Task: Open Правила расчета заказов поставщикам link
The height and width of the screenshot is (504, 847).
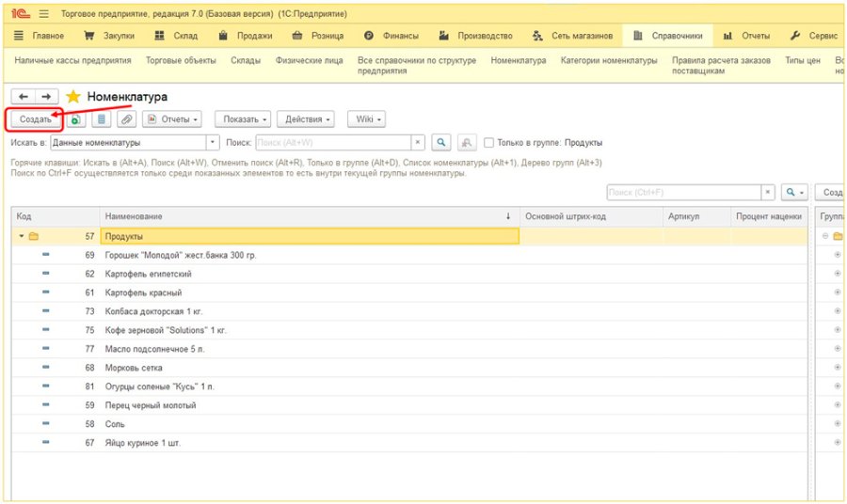Action: pyautogui.click(x=721, y=65)
